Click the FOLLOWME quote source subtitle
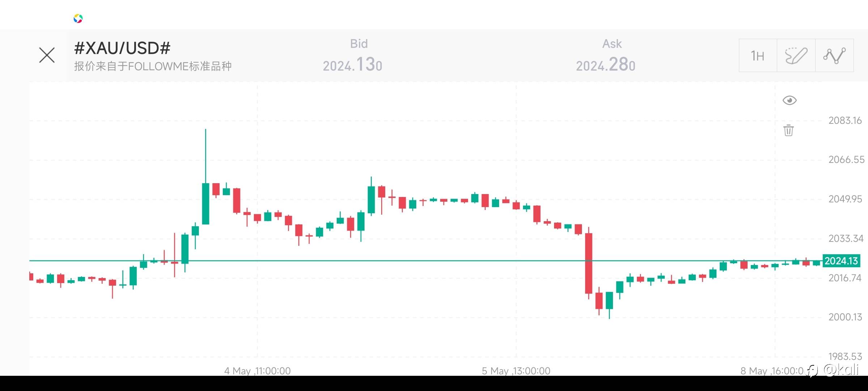Screen dimensions: 868x391 [x=153, y=66]
